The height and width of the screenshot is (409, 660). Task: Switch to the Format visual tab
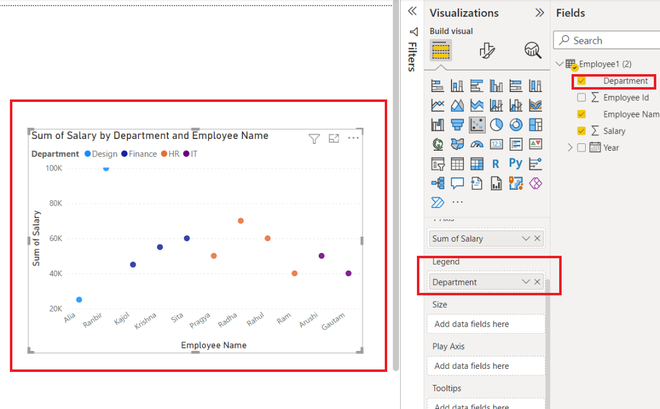click(487, 50)
